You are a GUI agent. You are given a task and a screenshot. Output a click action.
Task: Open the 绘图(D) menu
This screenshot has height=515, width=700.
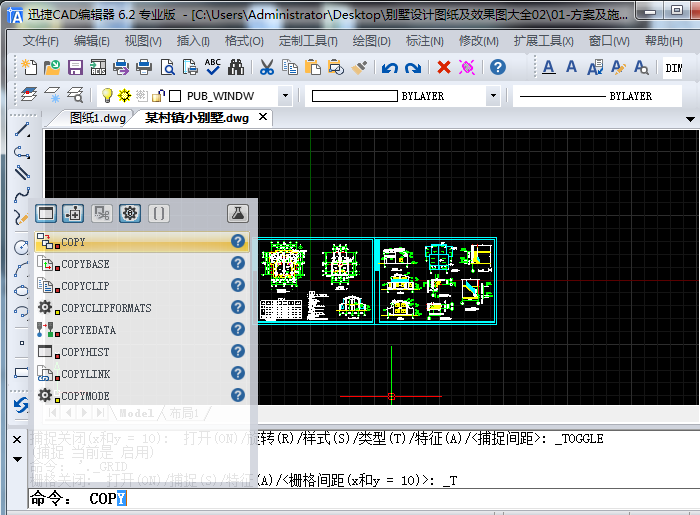point(371,41)
